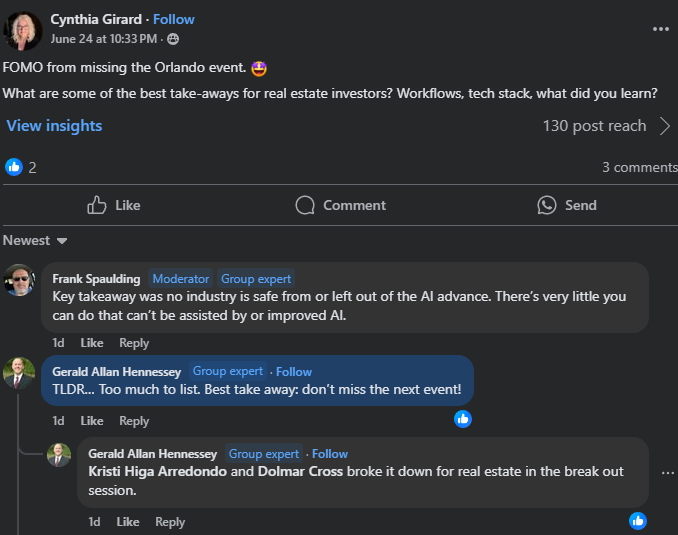
Task: Open the post options three-dot menu
Action: pyautogui.click(x=660, y=29)
